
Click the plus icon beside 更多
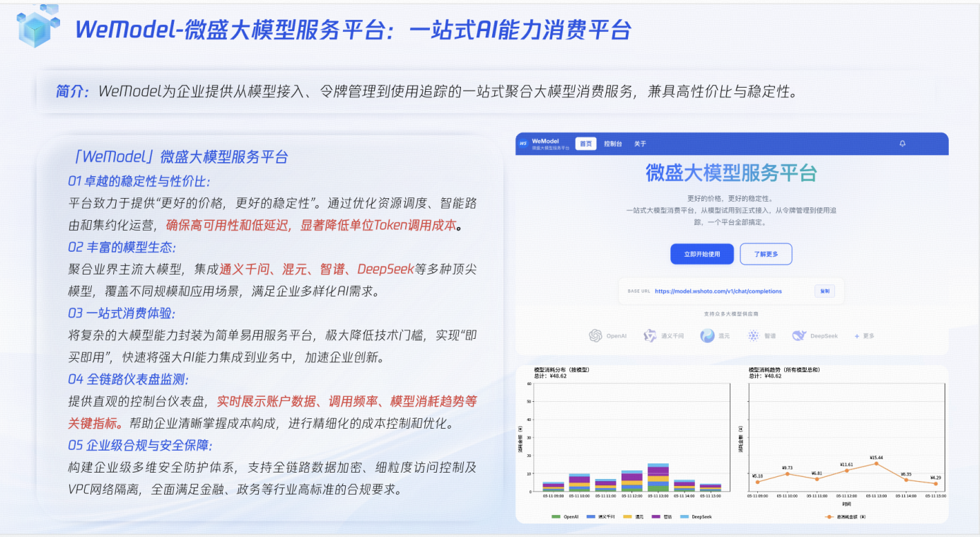coord(857,336)
